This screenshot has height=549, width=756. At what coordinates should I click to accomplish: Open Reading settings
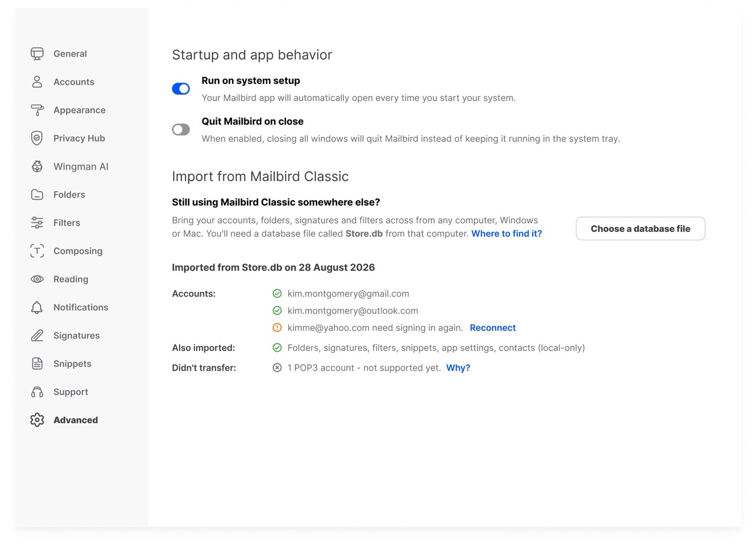click(x=71, y=280)
